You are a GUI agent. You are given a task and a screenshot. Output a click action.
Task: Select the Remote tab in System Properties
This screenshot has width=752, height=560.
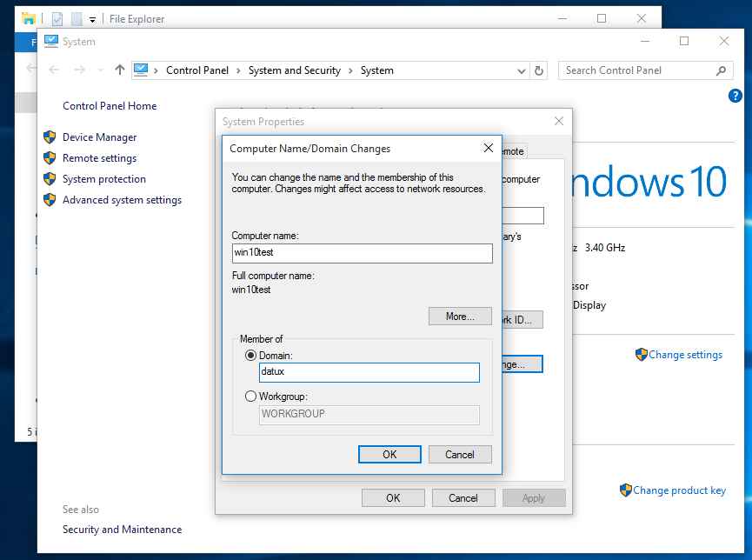coord(514,151)
